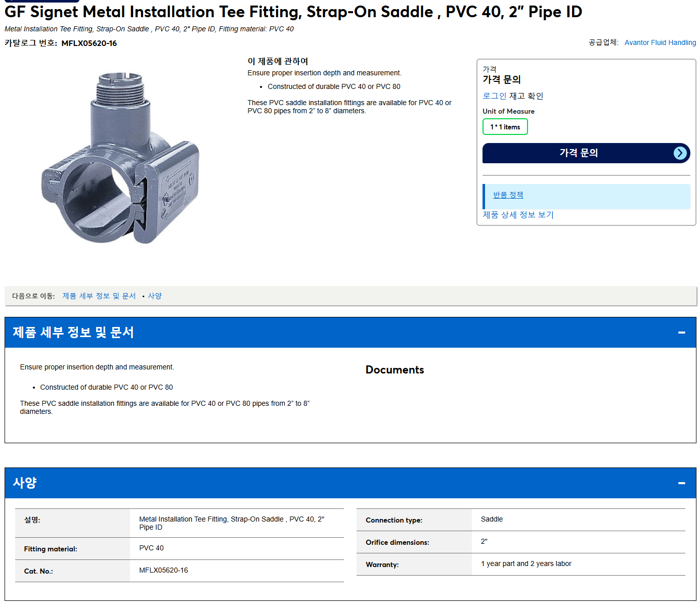Click the arrow icon on the 가격 문의 button
700x611 pixels.
[x=680, y=153]
